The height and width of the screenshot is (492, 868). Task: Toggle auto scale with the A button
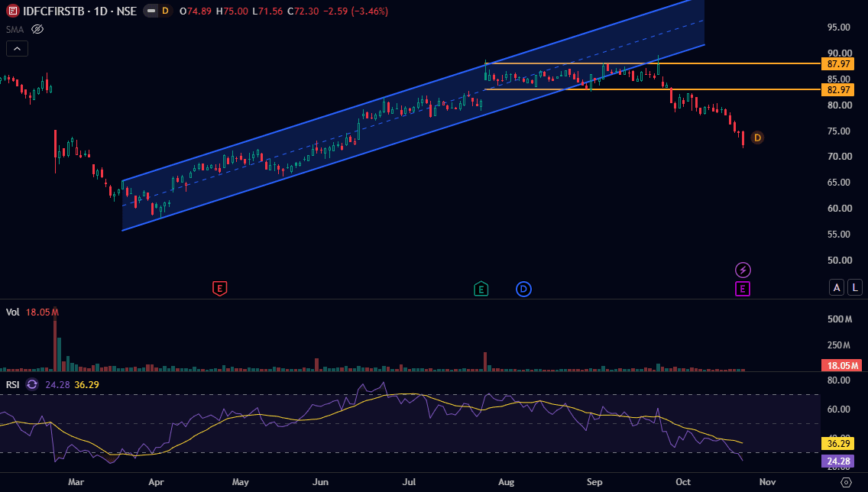coord(837,287)
